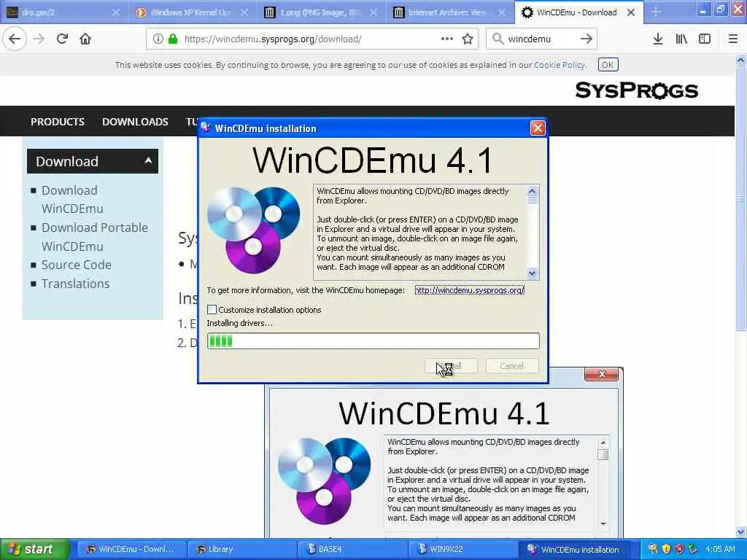Open page actions three-dot menu
Viewport: 747px width, 560px height.
(x=447, y=39)
